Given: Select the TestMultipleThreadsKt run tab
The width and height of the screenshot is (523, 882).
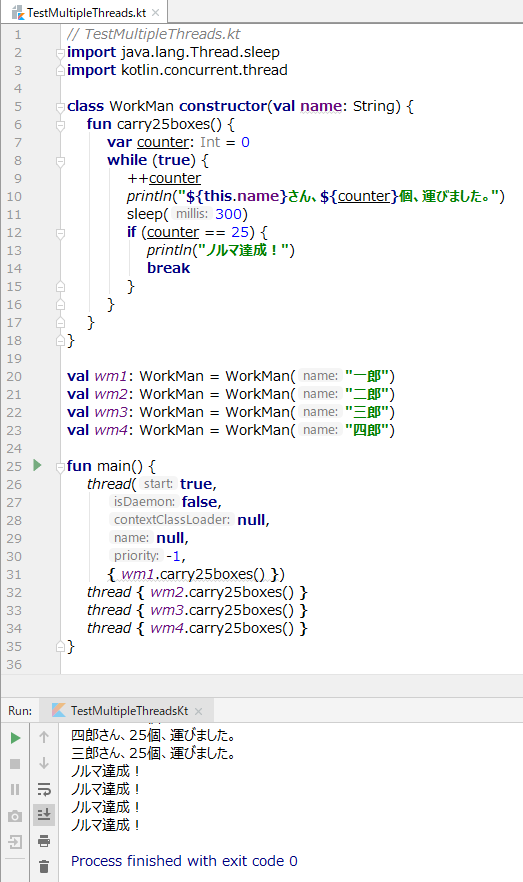Looking at the screenshot, I should [129, 710].
